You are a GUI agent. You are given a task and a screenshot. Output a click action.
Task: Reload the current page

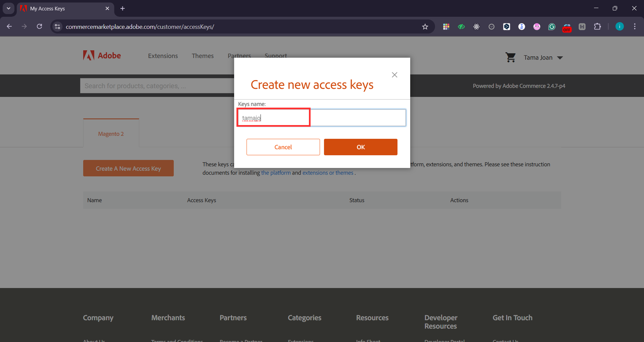click(x=39, y=26)
